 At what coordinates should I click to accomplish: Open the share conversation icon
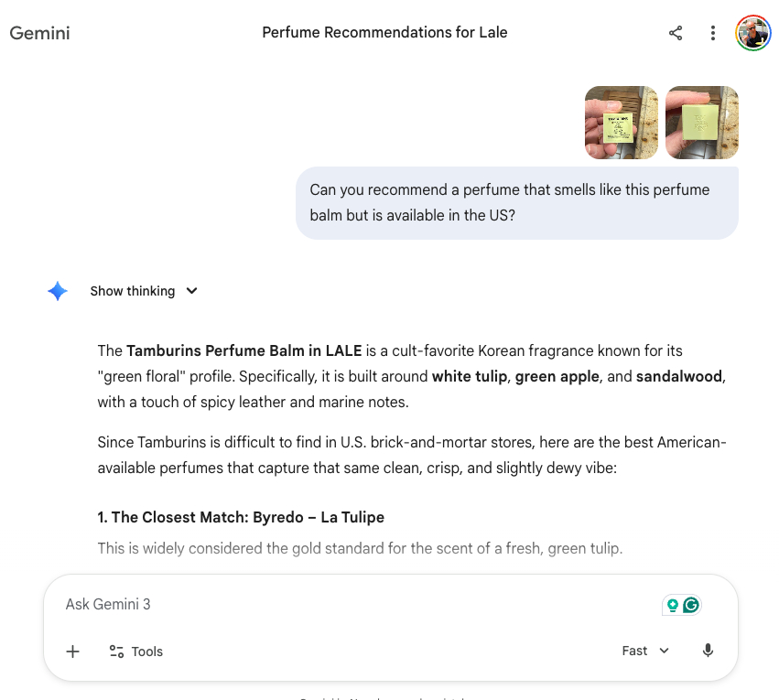(x=676, y=33)
